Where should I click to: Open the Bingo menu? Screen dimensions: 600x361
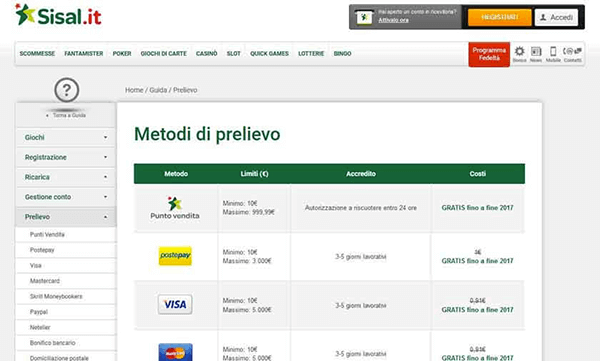click(342, 54)
